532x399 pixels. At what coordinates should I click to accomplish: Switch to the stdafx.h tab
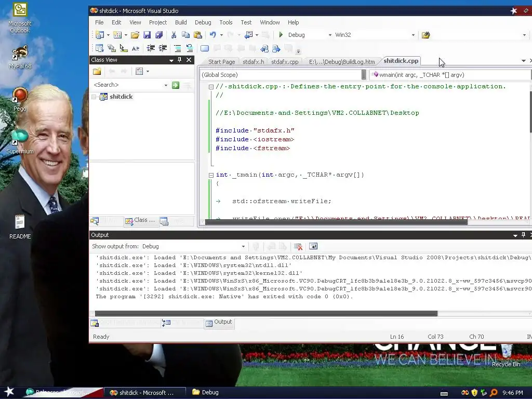[254, 62]
